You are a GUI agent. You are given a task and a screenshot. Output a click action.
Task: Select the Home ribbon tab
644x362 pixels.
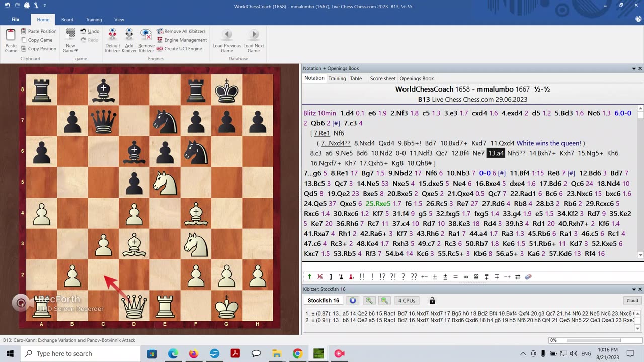click(x=43, y=20)
